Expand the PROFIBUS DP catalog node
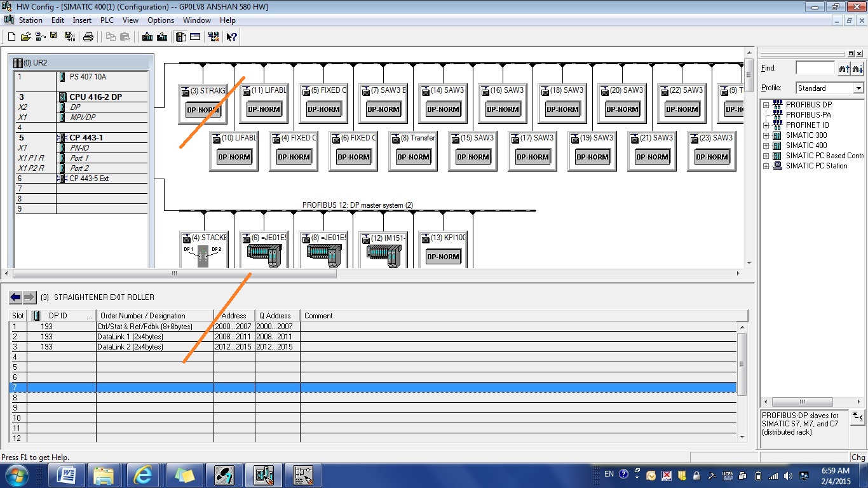Screen dimensions: 868x488 [x=766, y=105]
